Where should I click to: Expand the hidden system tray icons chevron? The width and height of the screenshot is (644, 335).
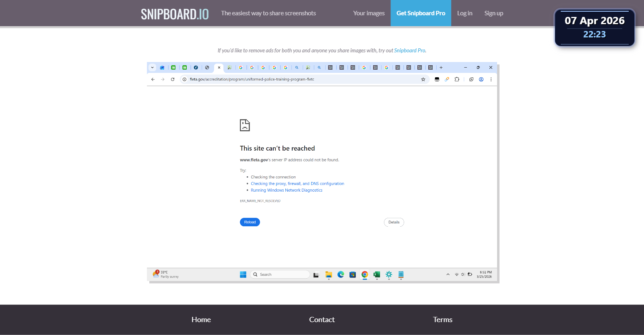coord(448,275)
